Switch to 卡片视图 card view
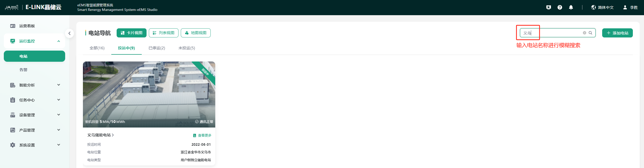 tap(132, 33)
